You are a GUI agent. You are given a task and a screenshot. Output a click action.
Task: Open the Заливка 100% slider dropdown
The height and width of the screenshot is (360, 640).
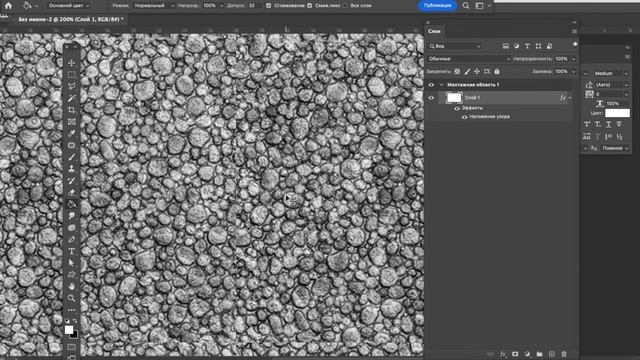tap(573, 71)
